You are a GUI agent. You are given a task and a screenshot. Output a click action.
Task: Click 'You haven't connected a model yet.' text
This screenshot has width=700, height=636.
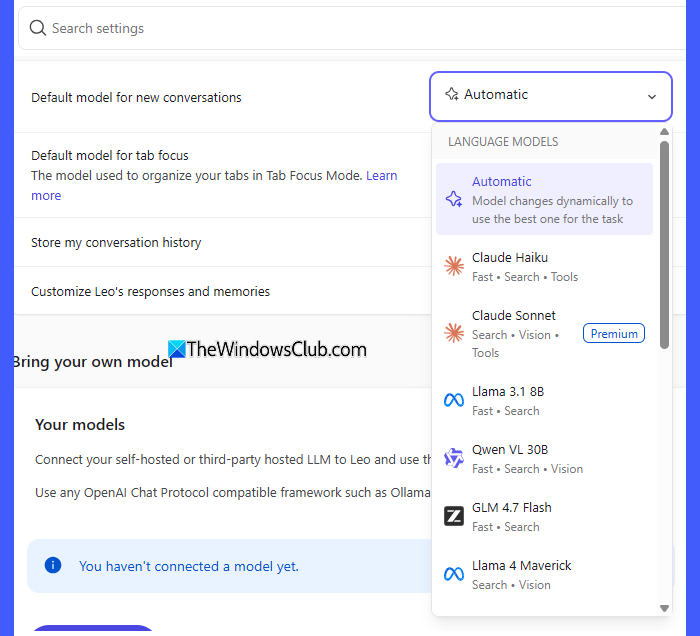(x=189, y=566)
